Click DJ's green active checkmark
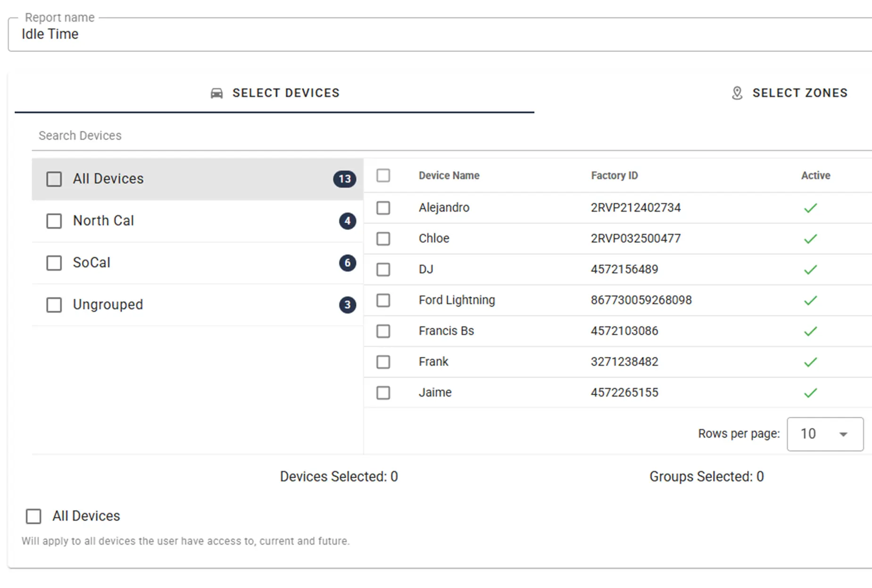The image size is (872, 588). 810,270
